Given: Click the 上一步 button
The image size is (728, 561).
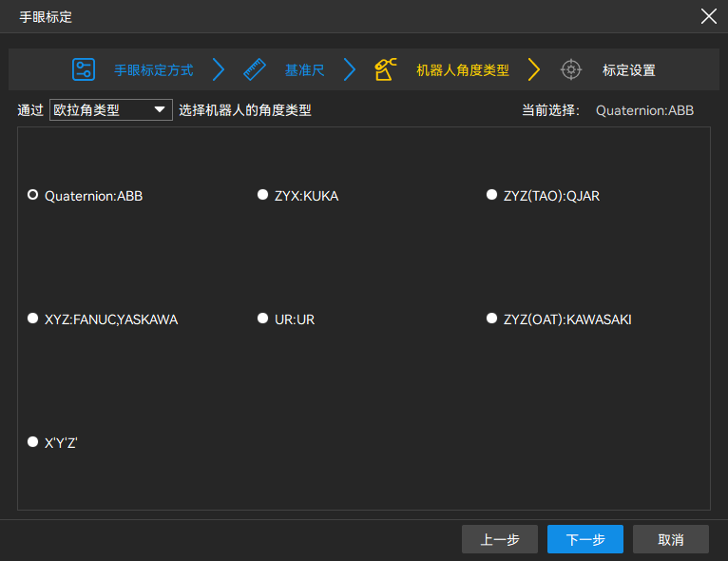Looking at the screenshot, I should point(500,539).
